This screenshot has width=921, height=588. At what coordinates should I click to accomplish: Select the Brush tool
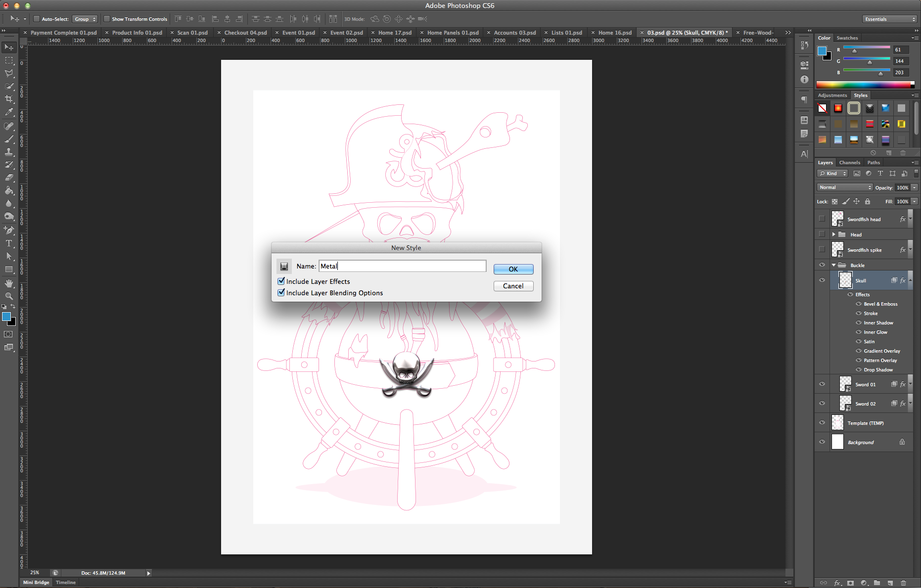point(9,138)
